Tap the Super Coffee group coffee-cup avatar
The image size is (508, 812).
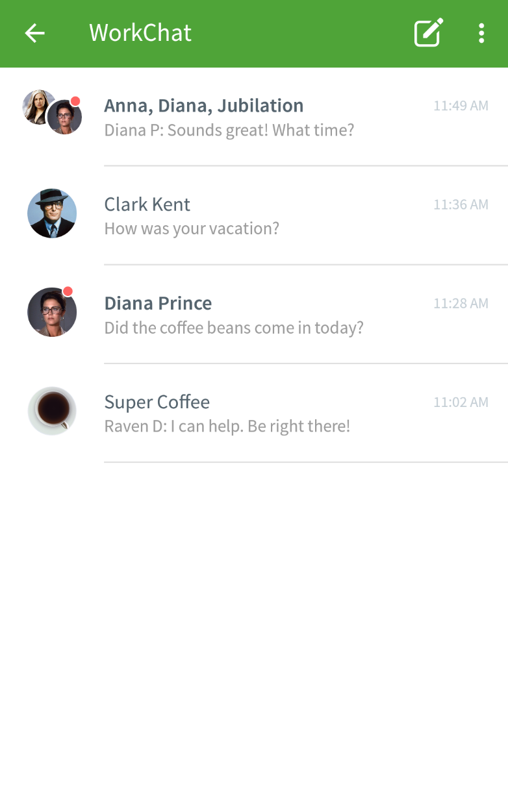[x=51, y=410]
